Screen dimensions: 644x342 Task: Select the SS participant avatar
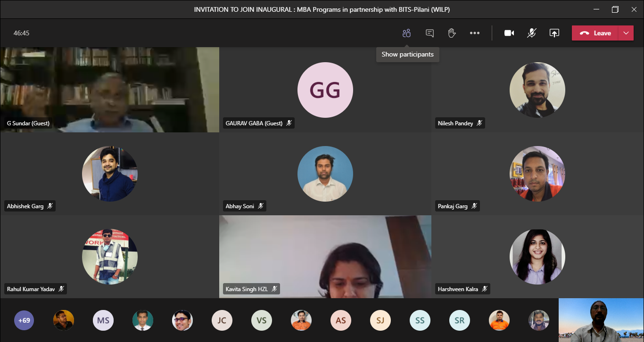click(x=420, y=320)
